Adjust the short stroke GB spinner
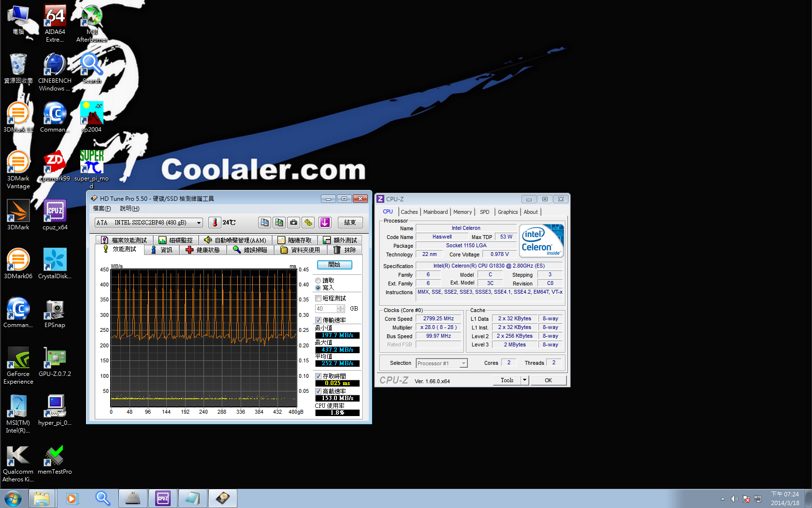Viewport: 812px width, 508px height. click(341, 309)
